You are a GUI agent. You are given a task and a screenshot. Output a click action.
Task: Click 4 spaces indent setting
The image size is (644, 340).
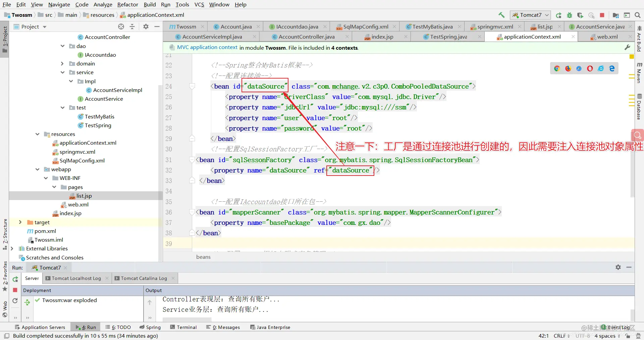pyautogui.click(x=607, y=336)
